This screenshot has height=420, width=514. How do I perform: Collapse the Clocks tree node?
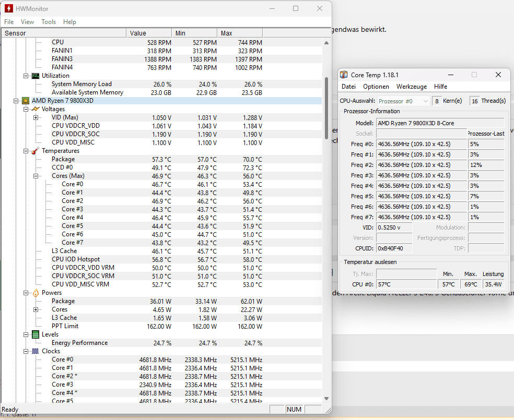26,351
